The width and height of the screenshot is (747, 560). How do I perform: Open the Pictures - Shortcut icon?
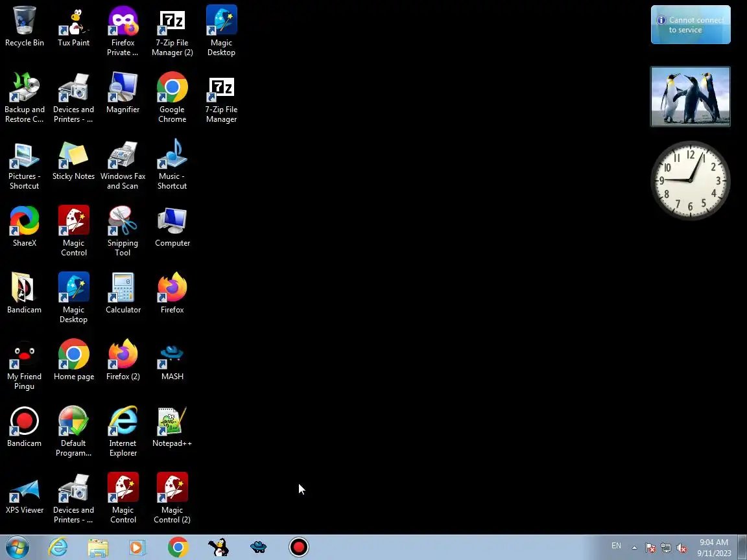[x=24, y=165]
